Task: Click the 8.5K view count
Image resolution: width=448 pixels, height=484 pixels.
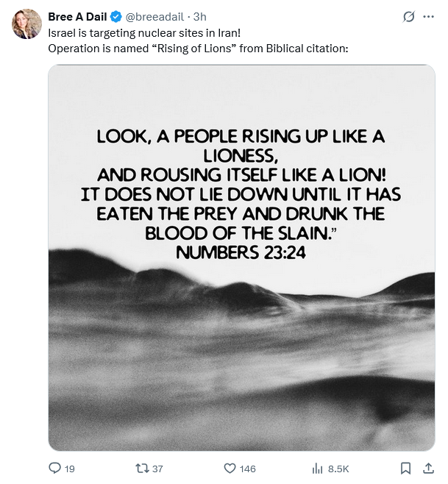Action: (338, 469)
